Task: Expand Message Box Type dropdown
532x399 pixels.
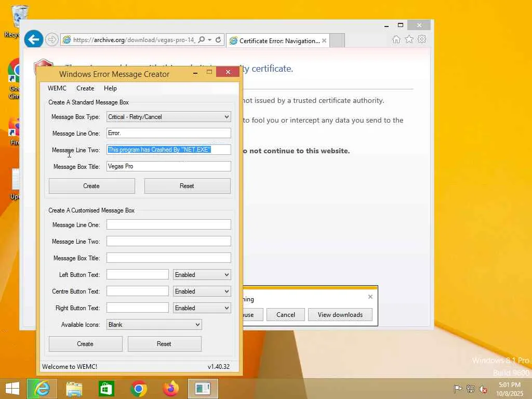Action: point(227,117)
